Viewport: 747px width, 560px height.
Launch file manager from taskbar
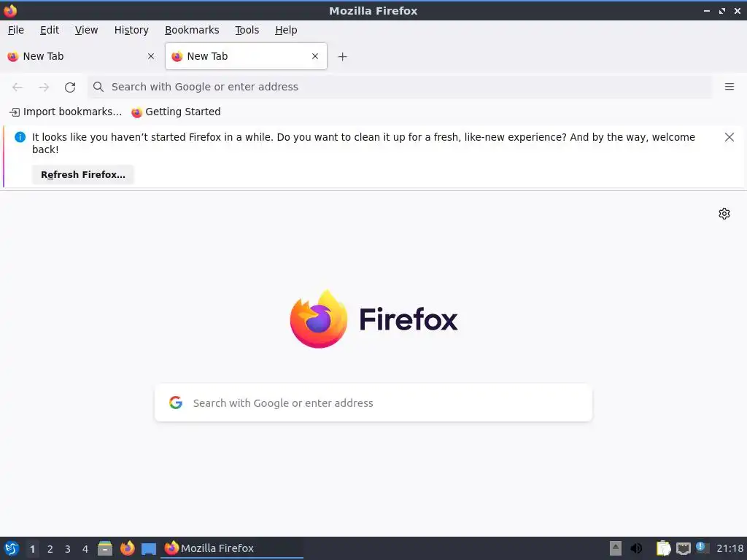(105, 548)
